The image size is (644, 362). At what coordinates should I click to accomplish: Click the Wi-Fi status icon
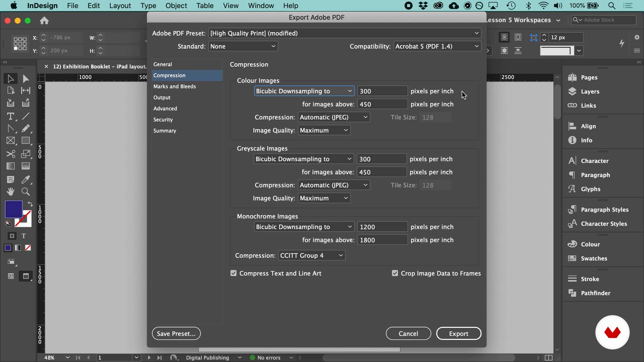point(543,6)
